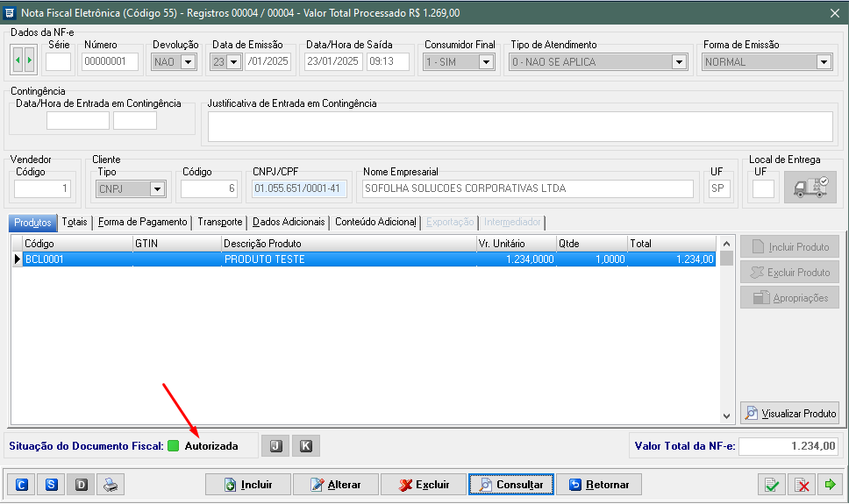Click the green checkmark icon at bottom right
849x504 pixels.
(x=771, y=484)
